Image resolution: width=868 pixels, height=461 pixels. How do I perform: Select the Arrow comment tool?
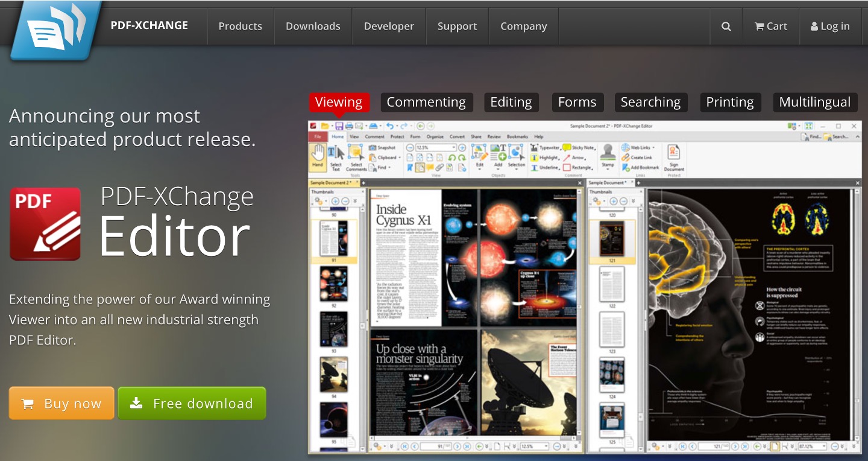pyautogui.click(x=574, y=157)
